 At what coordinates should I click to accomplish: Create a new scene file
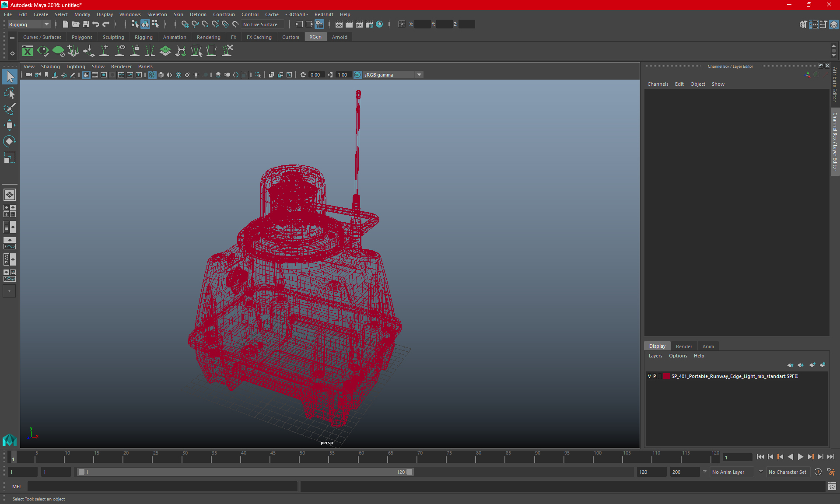click(65, 24)
